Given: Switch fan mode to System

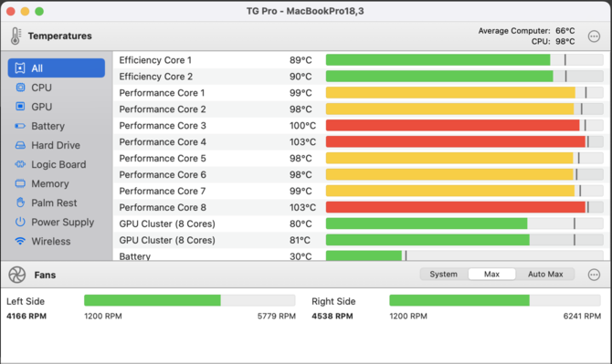Looking at the screenshot, I should (x=444, y=274).
